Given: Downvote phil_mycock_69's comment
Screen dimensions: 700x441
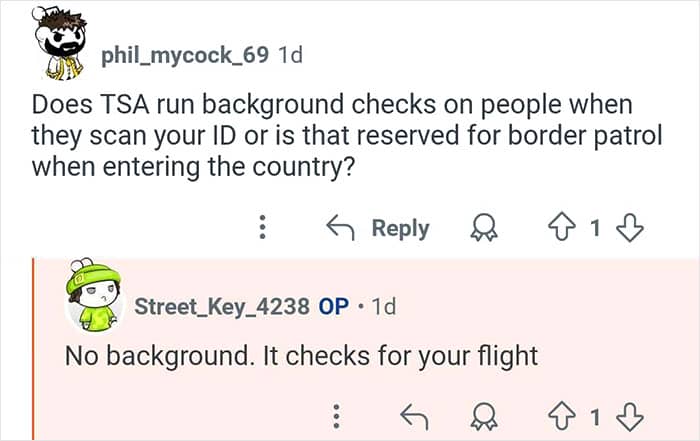Looking at the screenshot, I should point(629,228).
